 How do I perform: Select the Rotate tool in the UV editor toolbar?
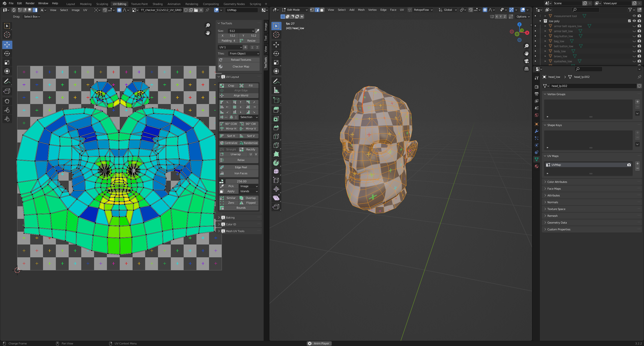pyautogui.click(x=7, y=54)
